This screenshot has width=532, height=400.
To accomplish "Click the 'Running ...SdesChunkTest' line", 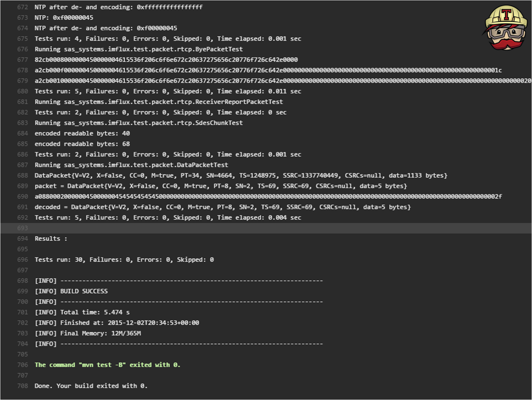I will (x=138, y=123).
